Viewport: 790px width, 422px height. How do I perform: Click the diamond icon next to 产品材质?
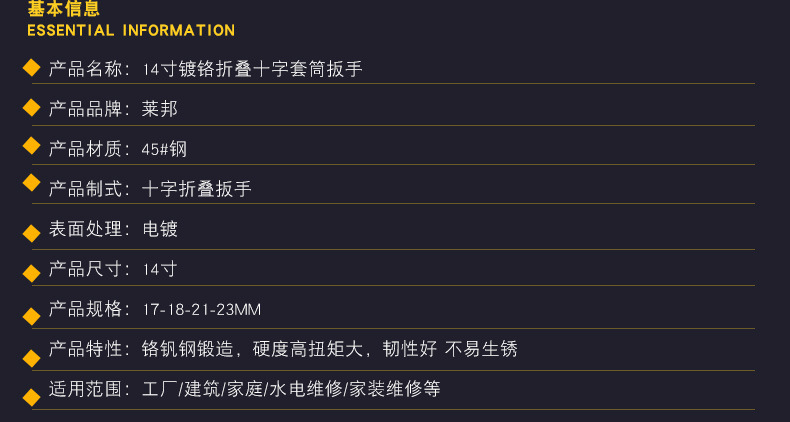[32, 146]
